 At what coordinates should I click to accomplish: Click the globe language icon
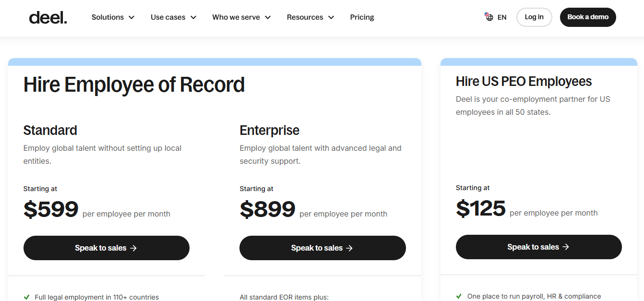[x=489, y=17]
